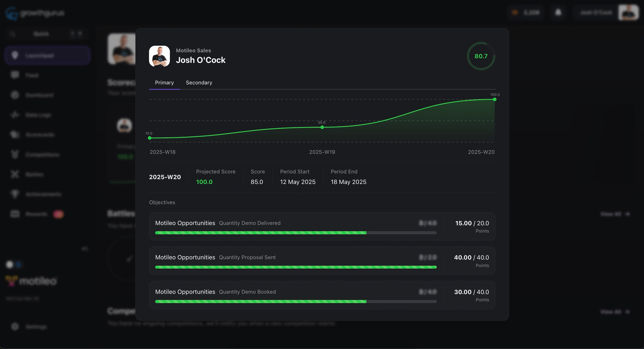Open the Dashboard icon in the sidebar
This screenshot has height=349, width=644.
click(15, 95)
